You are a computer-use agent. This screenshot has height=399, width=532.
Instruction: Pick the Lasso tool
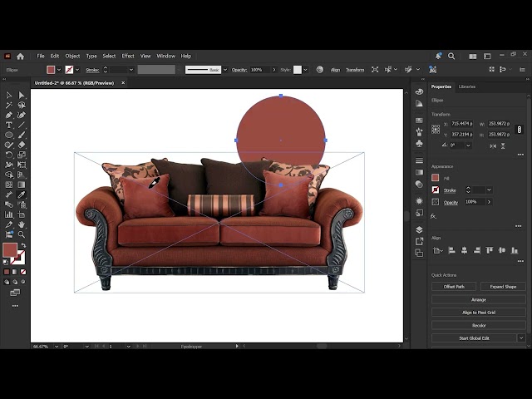(x=22, y=106)
